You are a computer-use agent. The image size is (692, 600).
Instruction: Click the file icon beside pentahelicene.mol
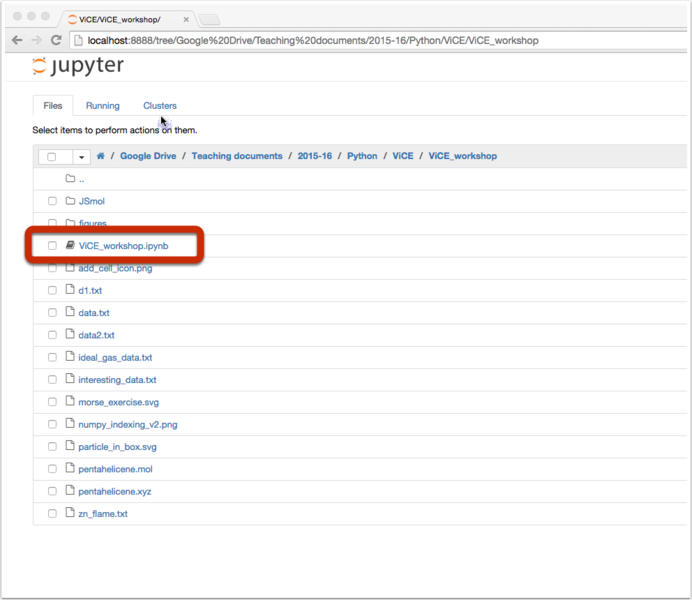[x=70, y=468]
